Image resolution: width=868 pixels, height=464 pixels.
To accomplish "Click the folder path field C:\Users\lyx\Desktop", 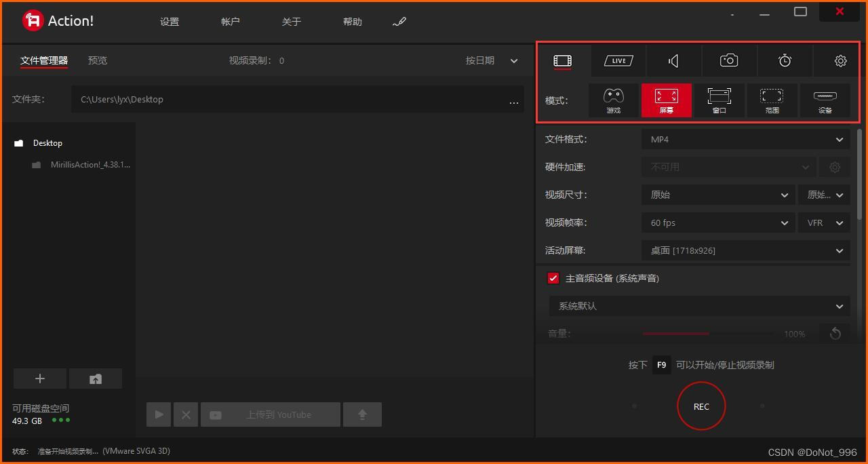I will point(297,99).
